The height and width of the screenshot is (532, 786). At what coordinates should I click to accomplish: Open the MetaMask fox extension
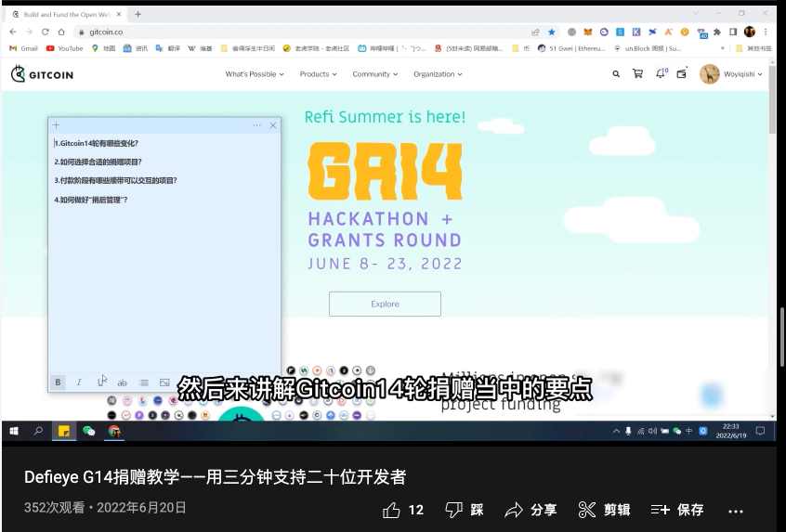click(587, 32)
